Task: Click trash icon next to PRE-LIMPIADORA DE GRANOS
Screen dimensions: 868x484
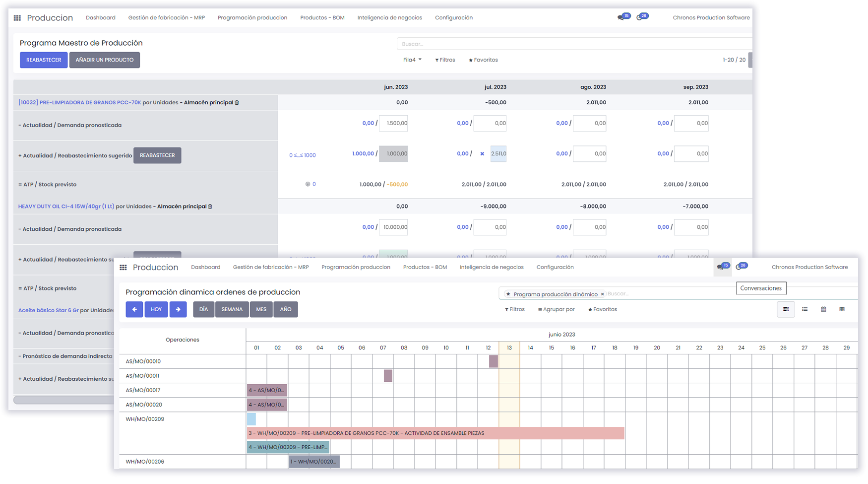Action: (x=237, y=103)
